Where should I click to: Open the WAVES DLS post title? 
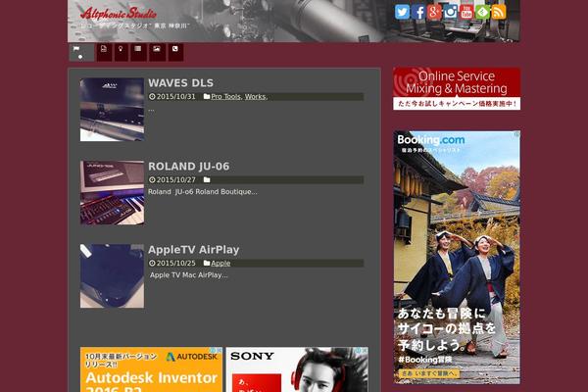tap(180, 83)
